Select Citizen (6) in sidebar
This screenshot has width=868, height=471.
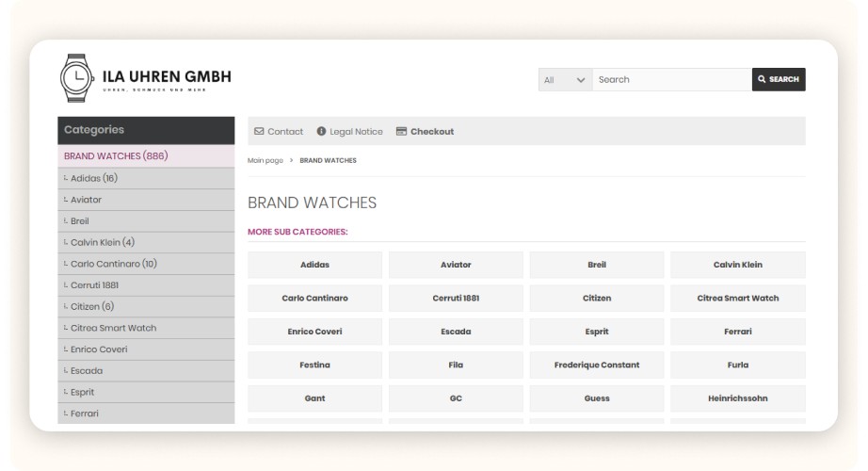[x=146, y=306]
